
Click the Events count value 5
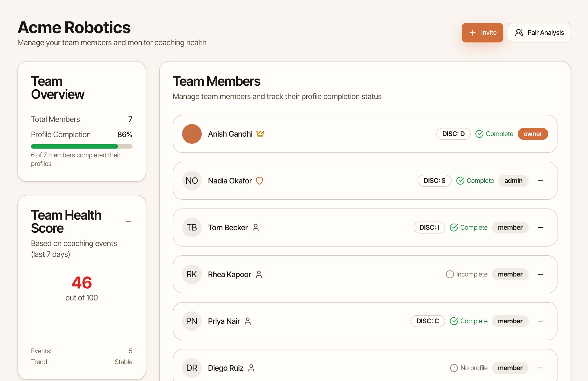tap(131, 351)
